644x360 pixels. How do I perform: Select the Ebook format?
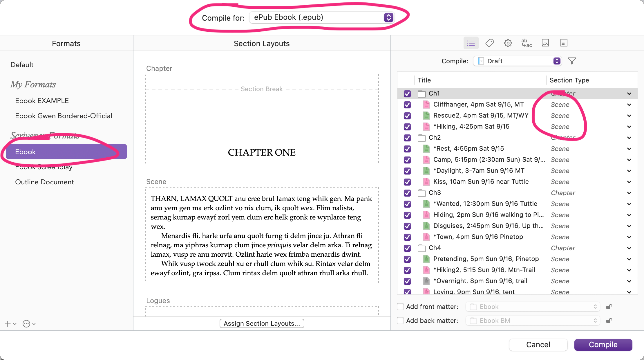pyautogui.click(x=66, y=152)
